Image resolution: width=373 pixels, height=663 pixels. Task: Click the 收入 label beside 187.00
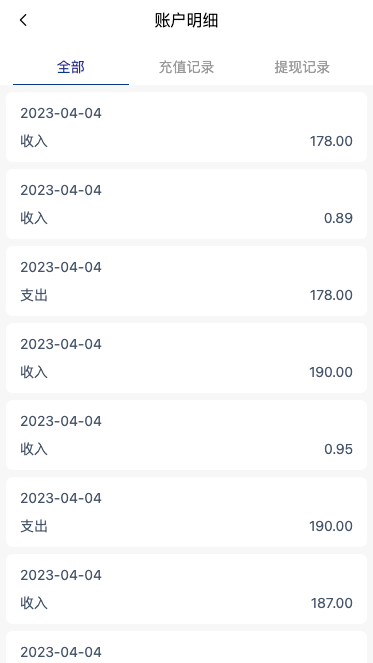pyautogui.click(x=34, y=603)
